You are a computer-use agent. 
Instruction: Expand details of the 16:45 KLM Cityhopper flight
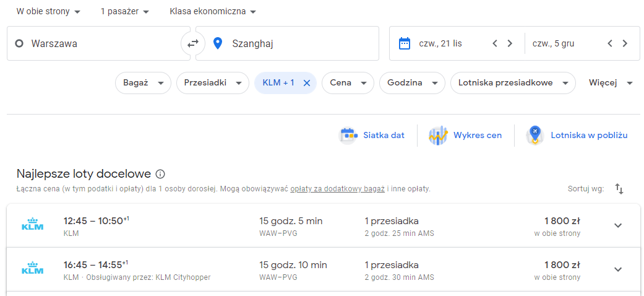(618, 269)
